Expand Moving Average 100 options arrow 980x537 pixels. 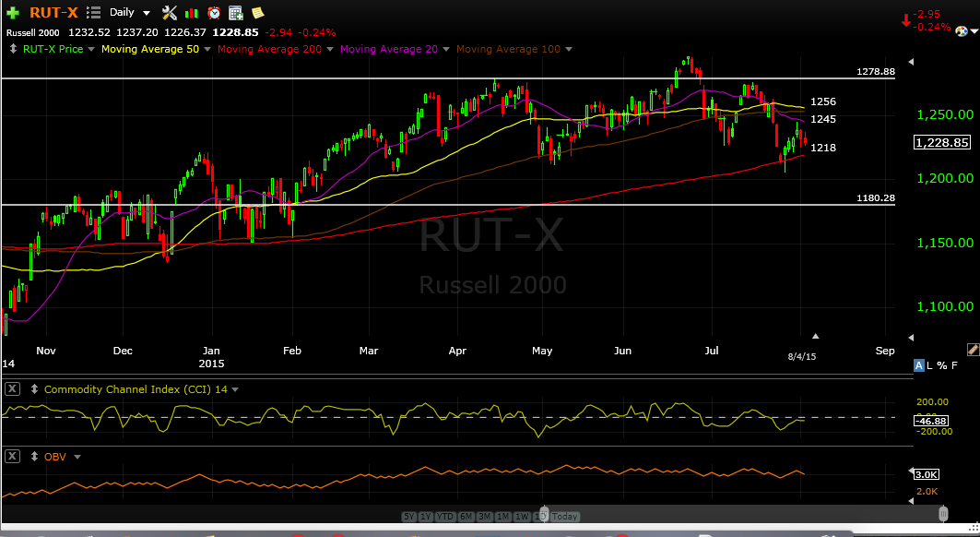(x=568, y=50)
